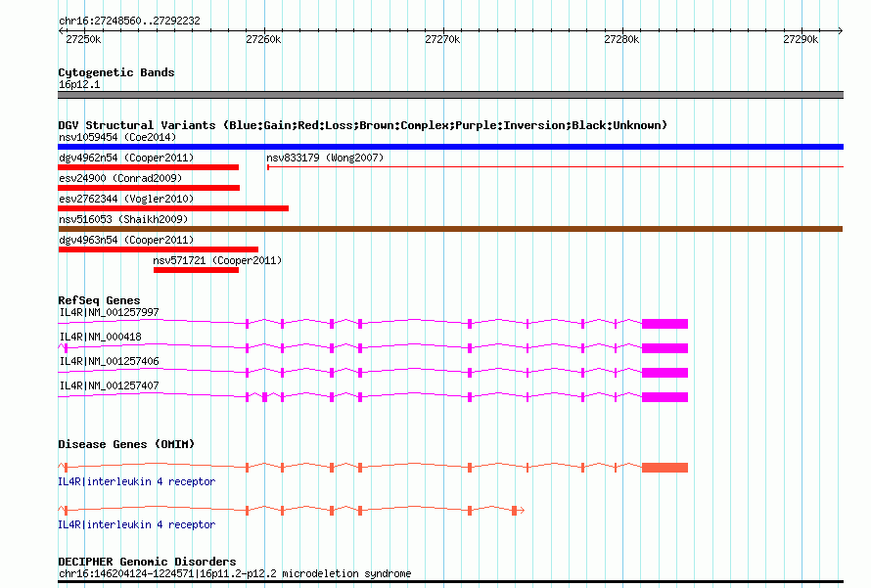Open the nsv1059454 (Coe2014) variant label
The image size is (871, 588).
[117, 137]
